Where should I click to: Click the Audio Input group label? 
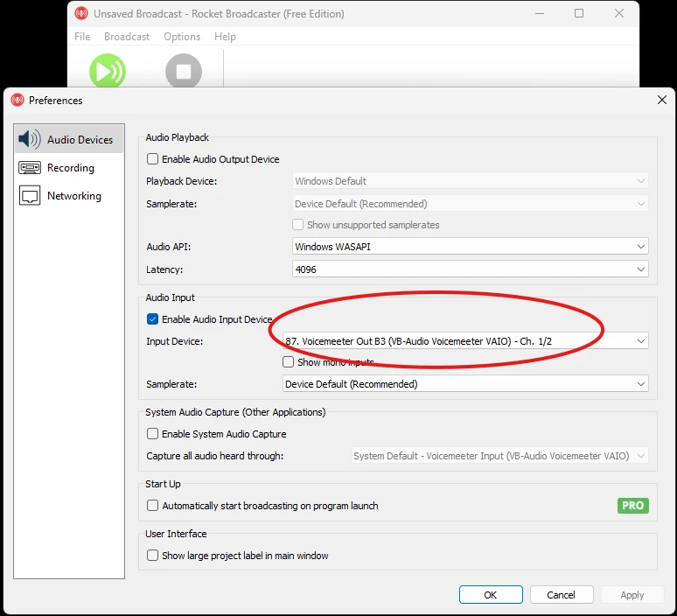coord(170,297)
